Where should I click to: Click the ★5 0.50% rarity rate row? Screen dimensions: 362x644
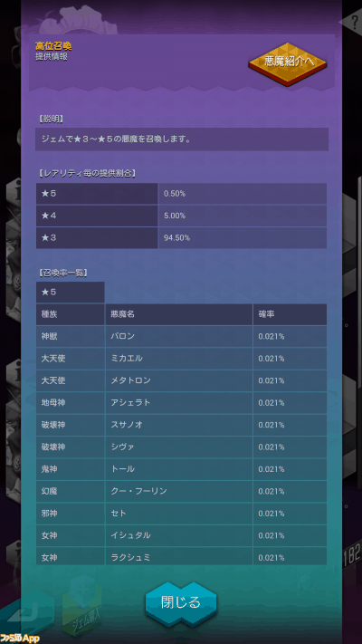181,194
